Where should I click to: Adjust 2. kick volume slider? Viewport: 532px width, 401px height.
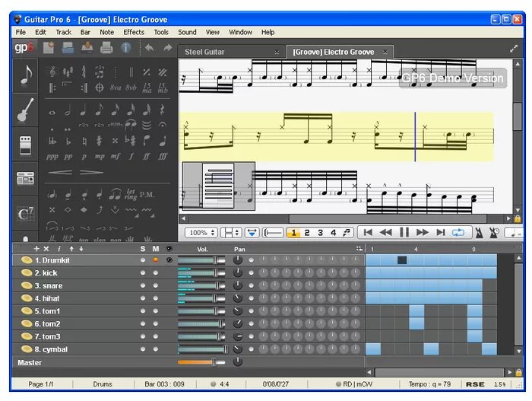point(201,272)
